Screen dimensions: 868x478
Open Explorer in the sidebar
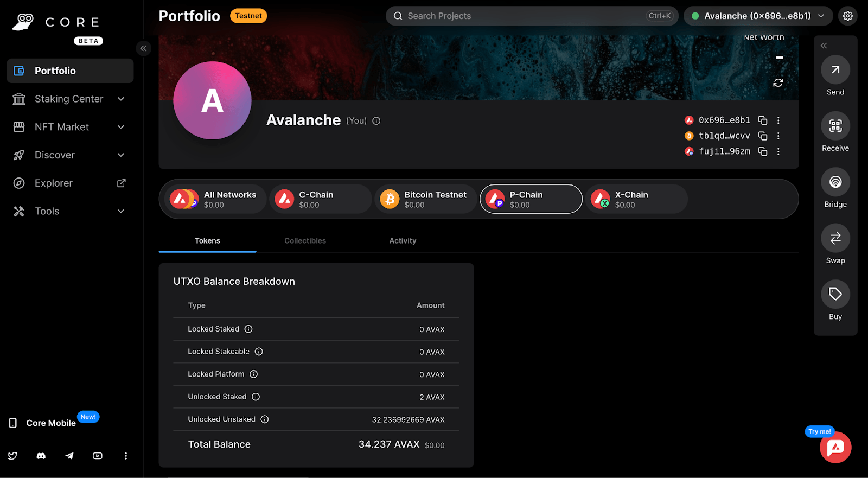[54, 183]
